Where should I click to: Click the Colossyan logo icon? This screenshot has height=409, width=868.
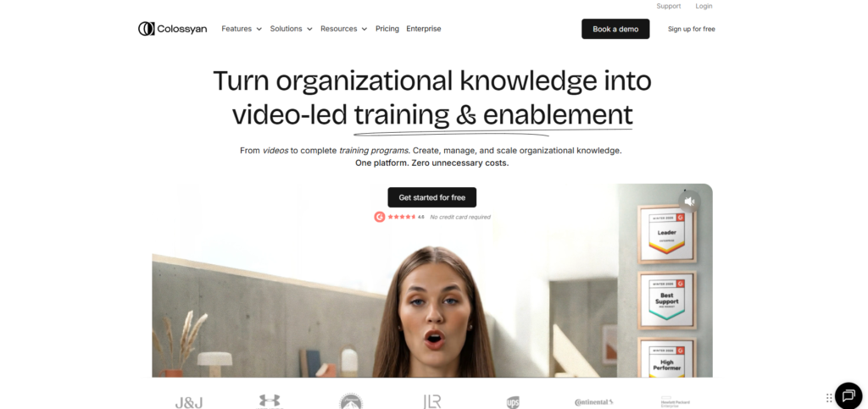146,29
